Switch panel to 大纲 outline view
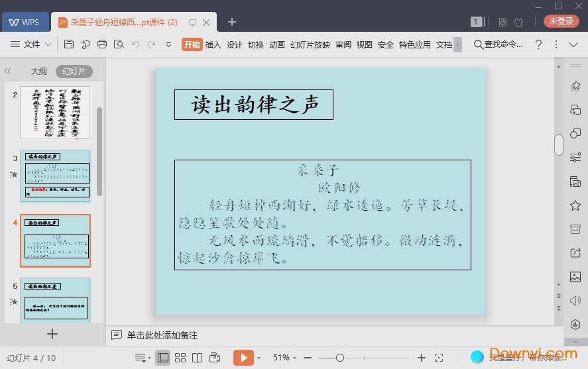Viewport: 588px width, 369px height. (x=38, y=71)
